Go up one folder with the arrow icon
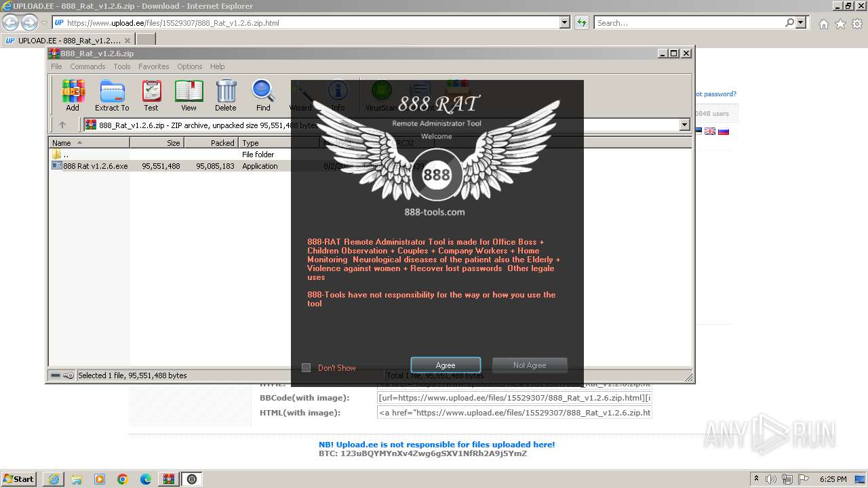 (62, 125)
